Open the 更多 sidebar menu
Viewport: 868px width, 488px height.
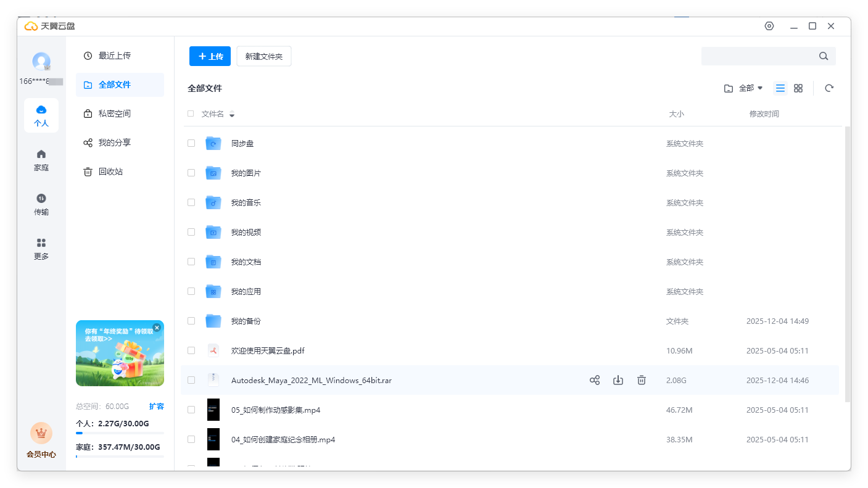(x=41, y=248)
